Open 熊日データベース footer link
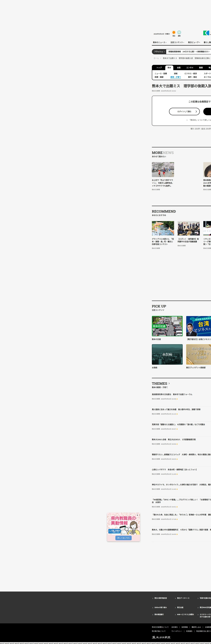Screen dimensions: 211x644 [183, 598]
